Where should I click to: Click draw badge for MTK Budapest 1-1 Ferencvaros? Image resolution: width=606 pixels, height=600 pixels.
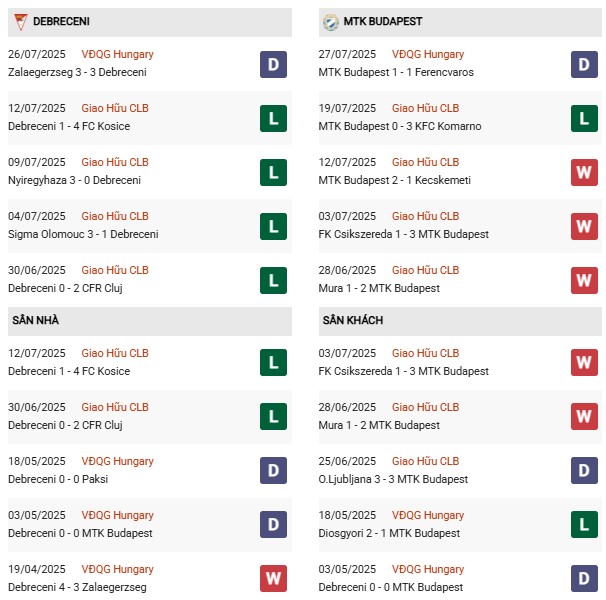coord(584,64)
